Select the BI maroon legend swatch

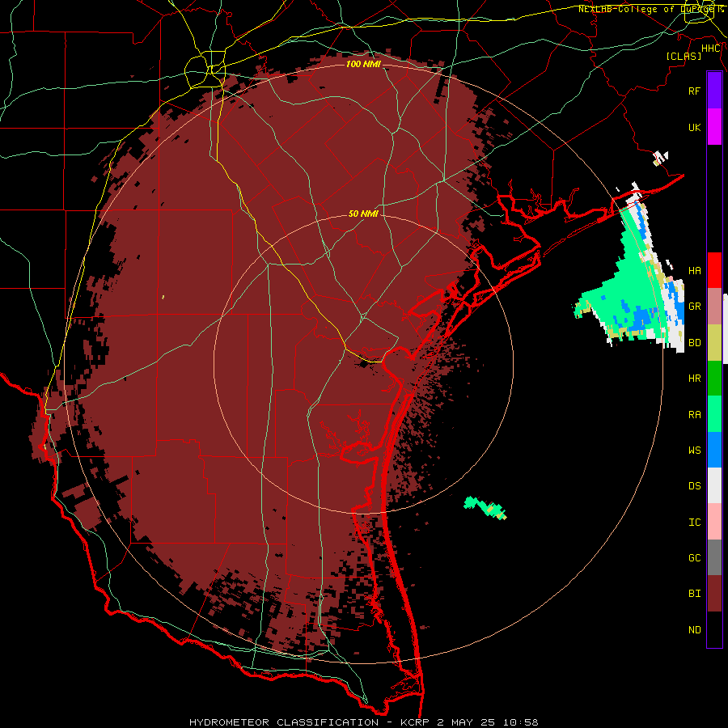pyautogui.click(x=714, y=594)
